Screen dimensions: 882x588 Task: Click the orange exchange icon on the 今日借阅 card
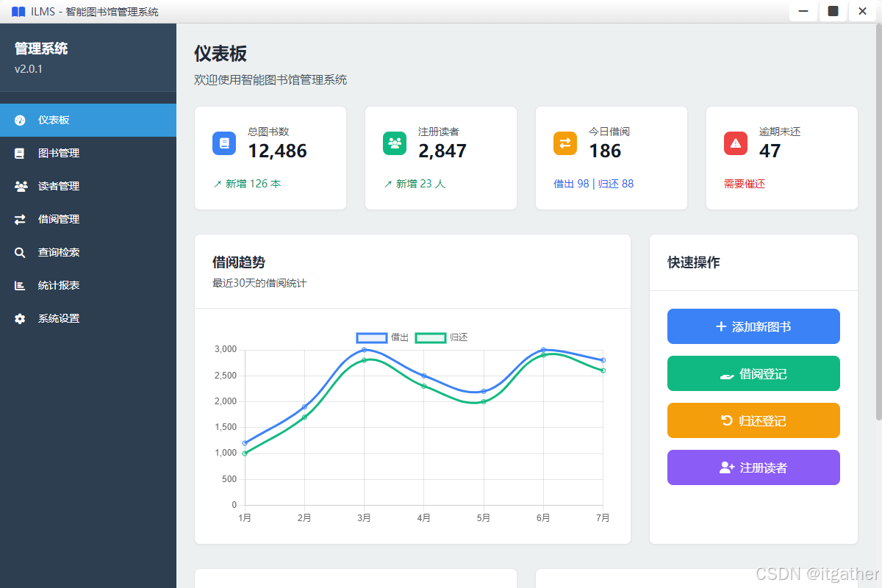coord(565,143)
